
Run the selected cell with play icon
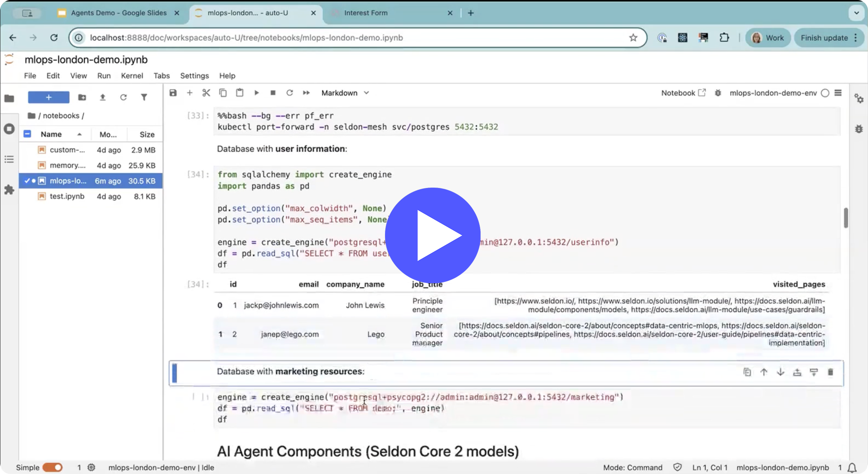tap(257, 93)
